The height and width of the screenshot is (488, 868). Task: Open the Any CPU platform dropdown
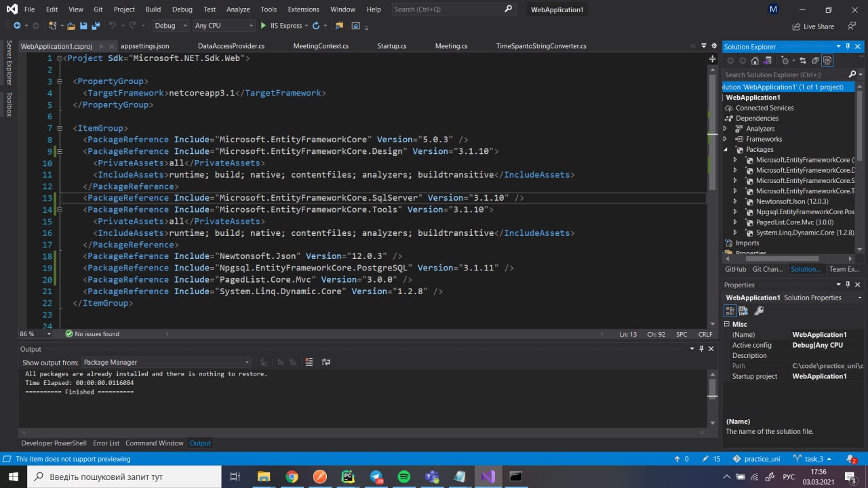[223, 26]
